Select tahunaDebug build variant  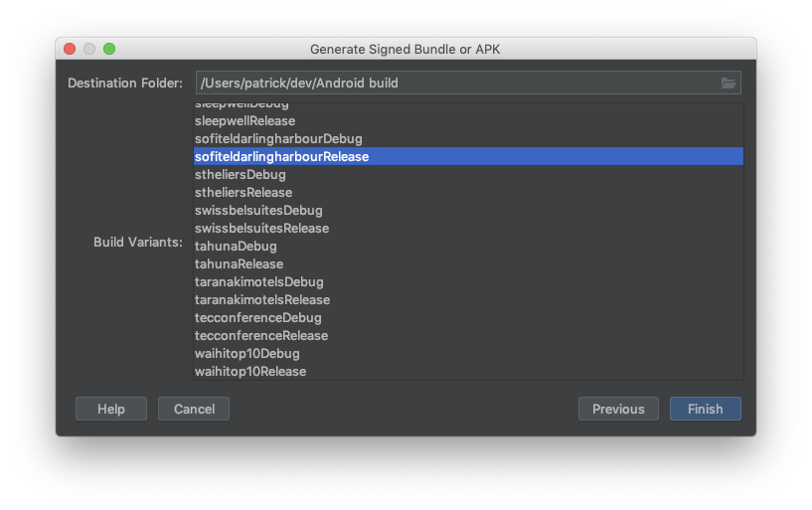[468, 246]
